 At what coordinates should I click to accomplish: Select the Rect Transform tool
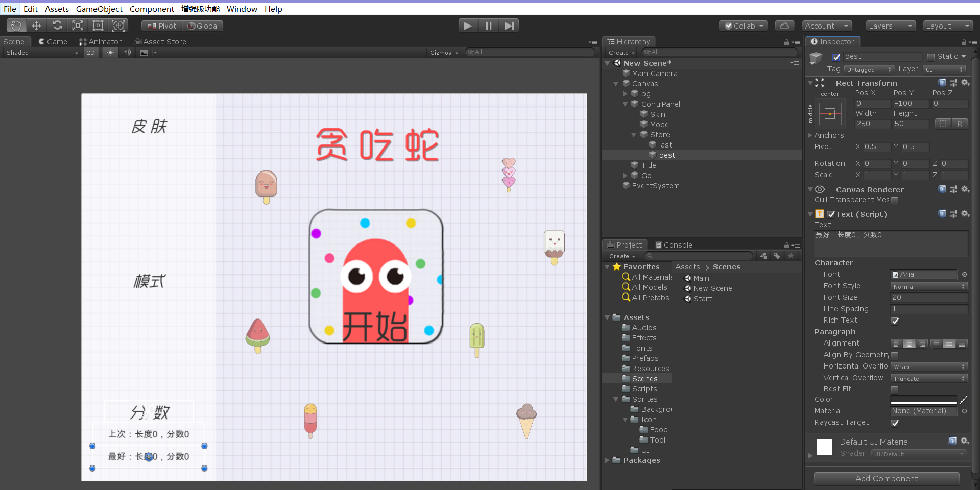pos(98,26)
